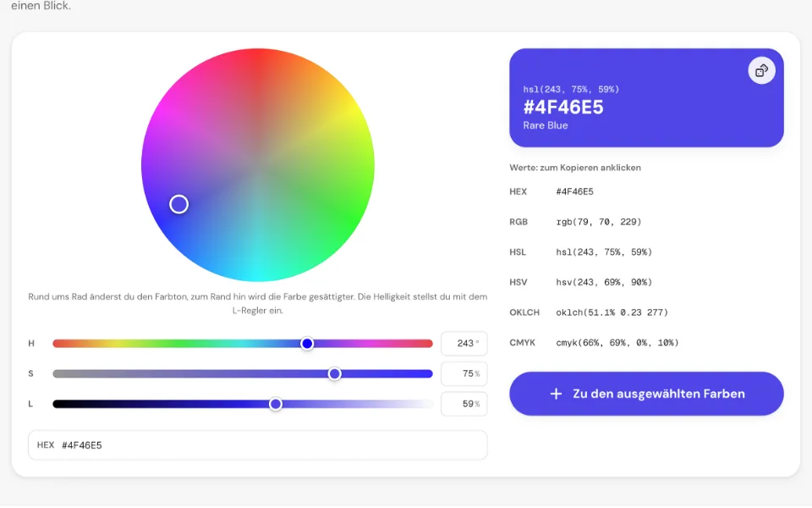Click the hue slider handle
The height and width of the screenshot is (508, 812).
(307, 343)
